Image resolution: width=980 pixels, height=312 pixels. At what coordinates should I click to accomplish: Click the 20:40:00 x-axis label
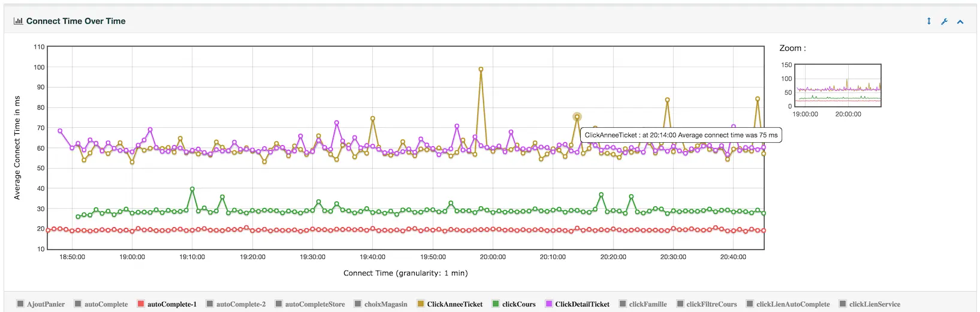pyautogui.click(x=733, y=257)
